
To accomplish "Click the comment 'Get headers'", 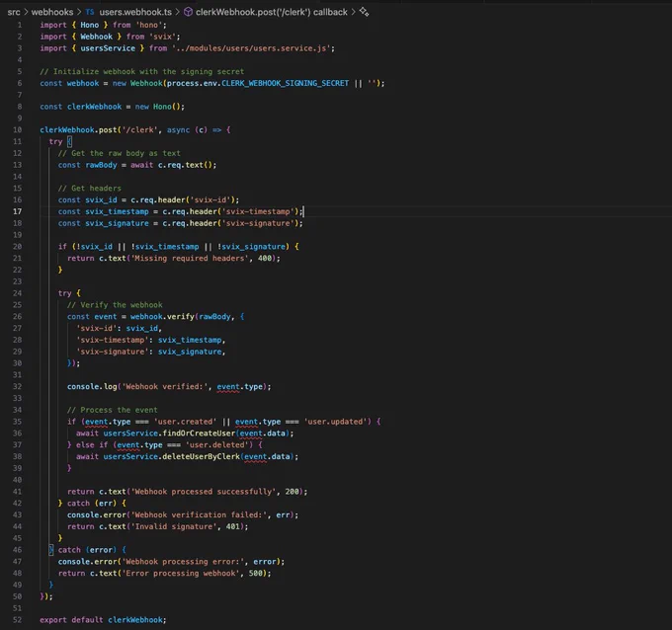I will [90, 189].
